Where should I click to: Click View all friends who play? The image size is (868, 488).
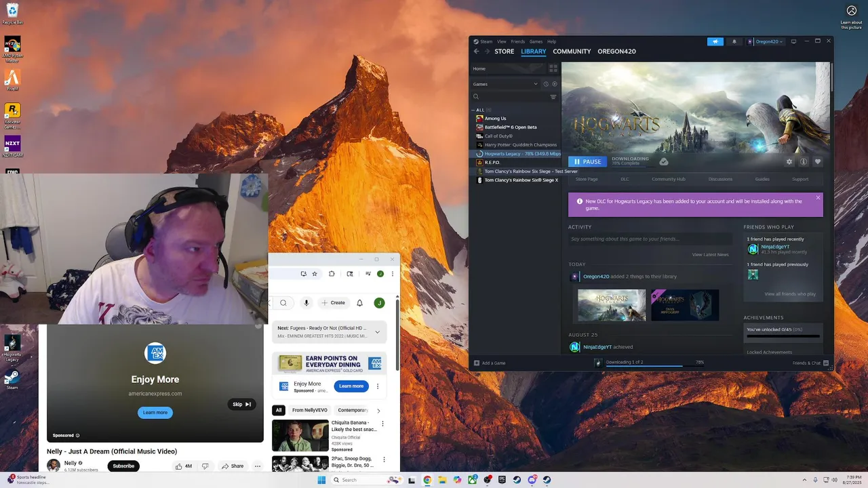pyautogui.click(x=790, y=294)
